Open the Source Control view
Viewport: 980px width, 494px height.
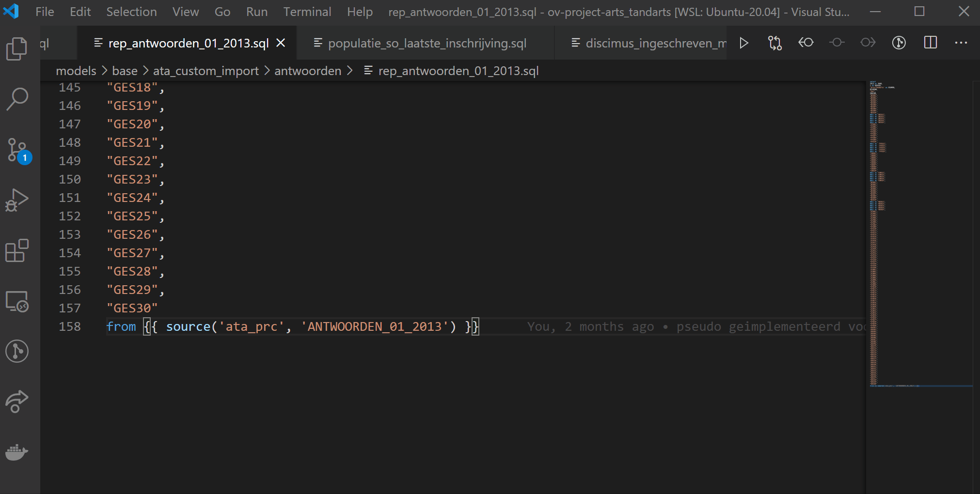tap(17, 150)
